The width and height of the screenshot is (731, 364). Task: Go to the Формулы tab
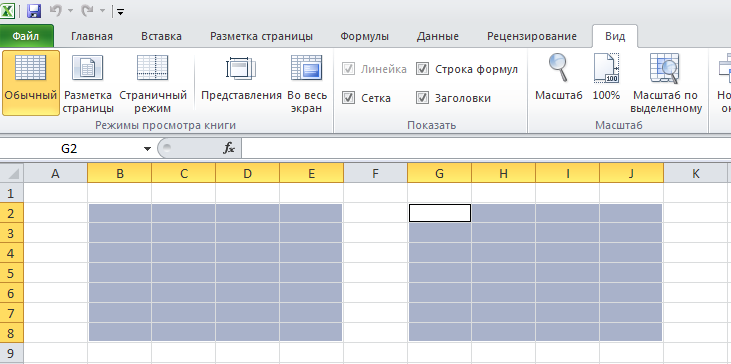coord(364,36)
